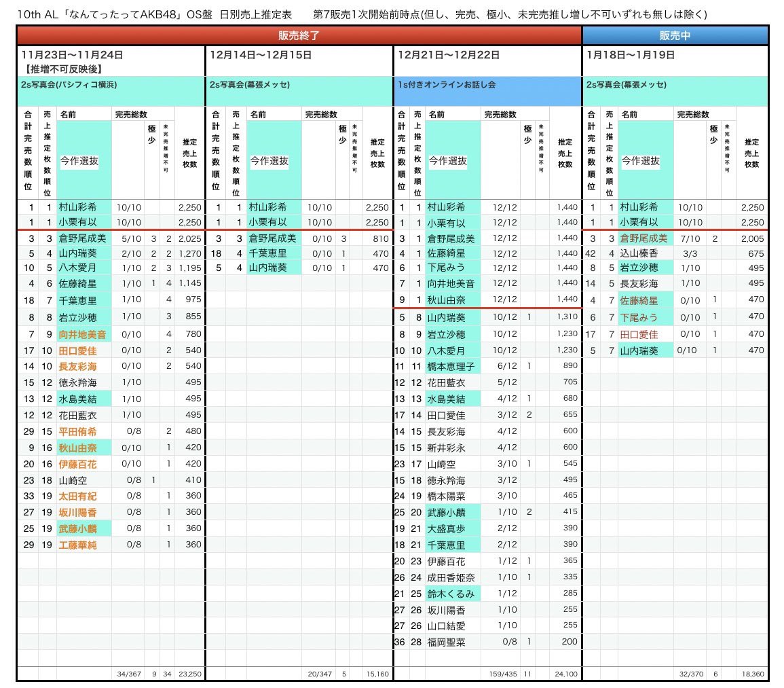Click the total 34/367 at the table bottom
This screenshot has width=784, height=688.
(129, 674)
